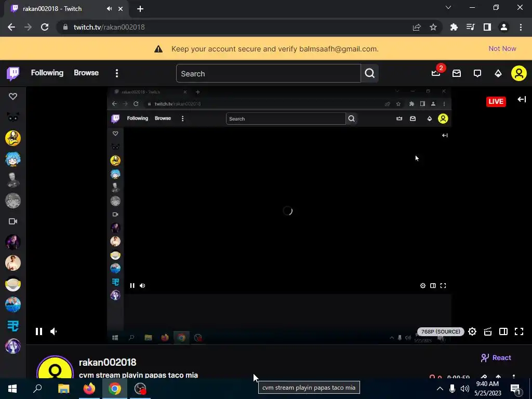Click into the Twitch search field
The width and height of the screenshot is (532, 399).
[x=269, y=74]
